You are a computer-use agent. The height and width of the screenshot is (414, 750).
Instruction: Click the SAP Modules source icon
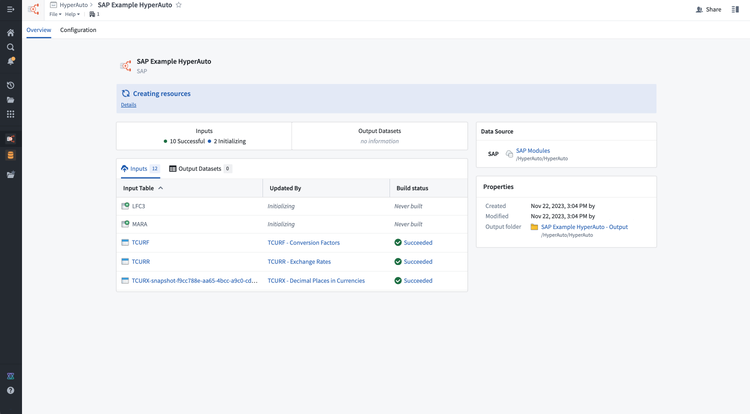[x=509, y=154]
